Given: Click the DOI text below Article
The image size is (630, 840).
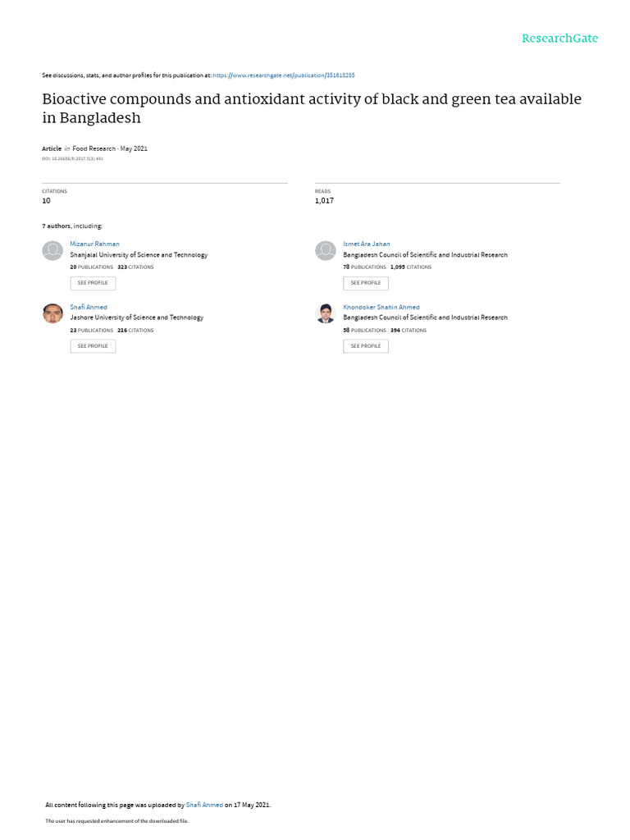Looking at the screenshot, I should click(x=72, y=158).
